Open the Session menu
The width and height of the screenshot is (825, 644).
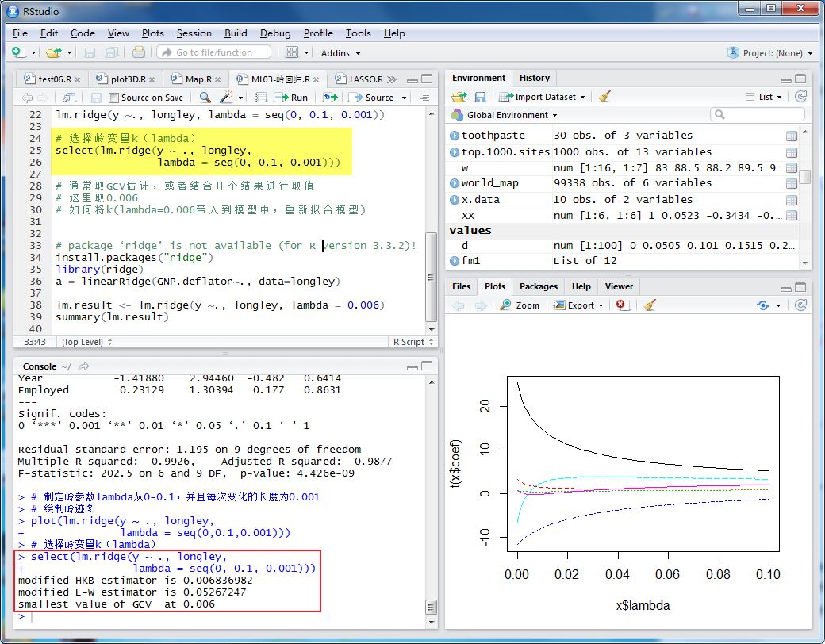point(194,33)
